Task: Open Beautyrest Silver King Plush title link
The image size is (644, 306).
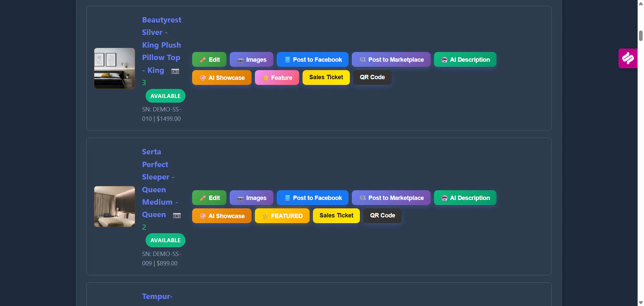Action: click(x=161, y=45)
